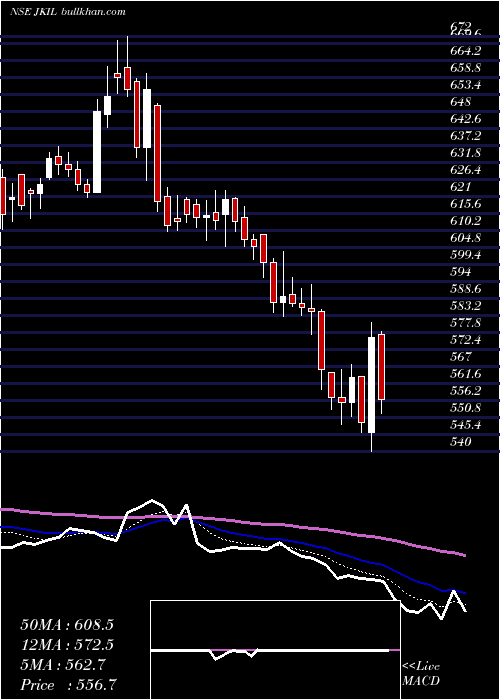Viewport: 500px width, 700px height.
Task: Click the 594 price axis label
Action: click(461, 272)
